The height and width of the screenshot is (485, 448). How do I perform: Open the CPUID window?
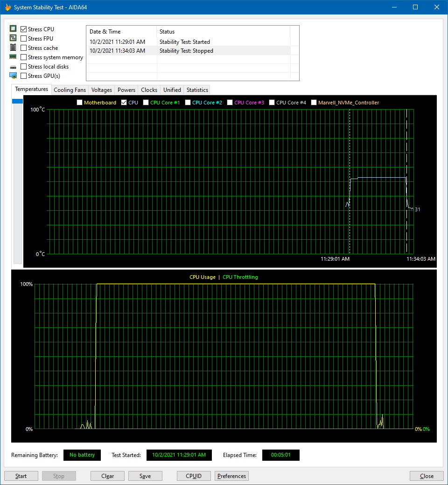[194, 476]
